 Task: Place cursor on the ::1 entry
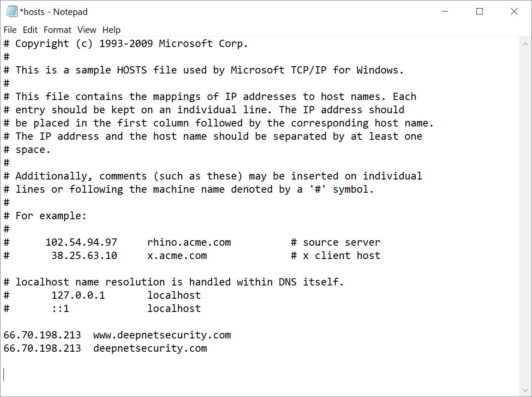(60, 309)
